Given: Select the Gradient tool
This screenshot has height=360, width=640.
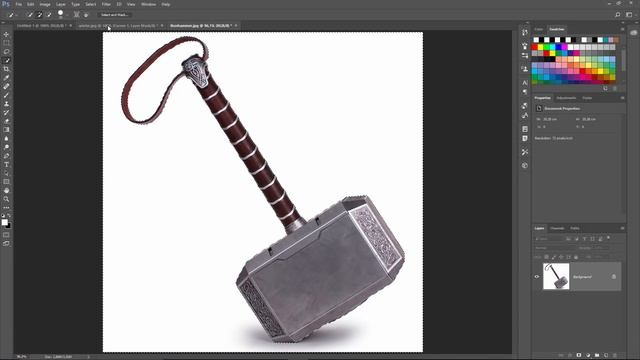Looking at the screenshot, I should coord(6,130).
